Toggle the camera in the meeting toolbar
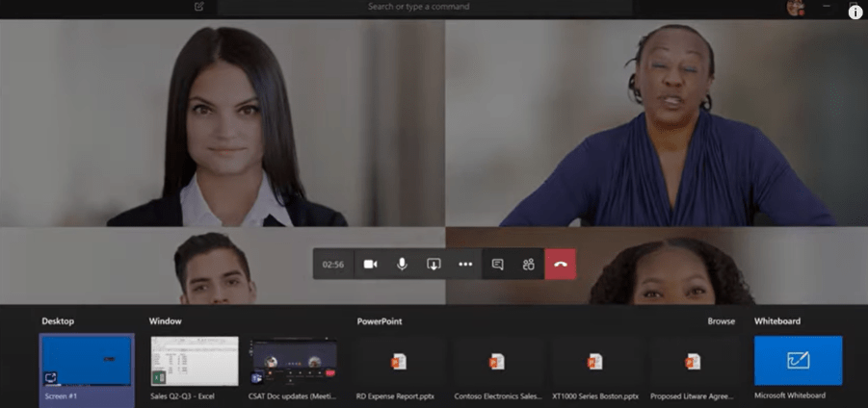 [x=370, y=265]
